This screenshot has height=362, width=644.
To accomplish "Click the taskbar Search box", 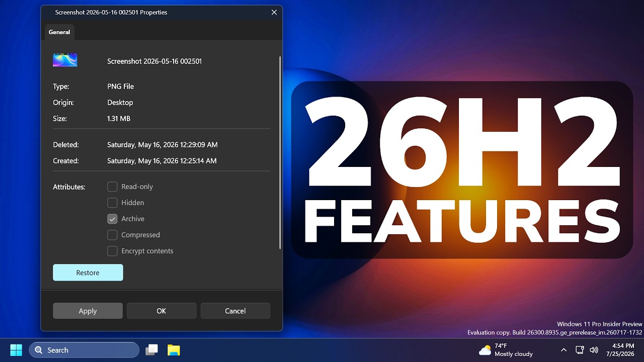I will click(84, 350).
